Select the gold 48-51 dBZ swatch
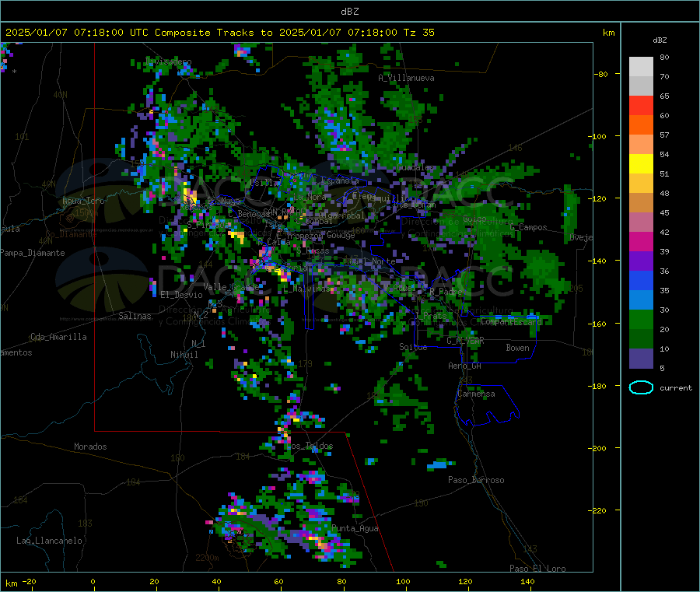This screenshot has width=700, height=592. (x=641, y=184)
